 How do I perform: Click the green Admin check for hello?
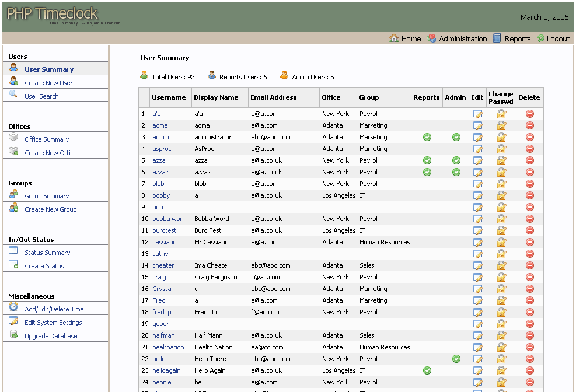[456, 359]
